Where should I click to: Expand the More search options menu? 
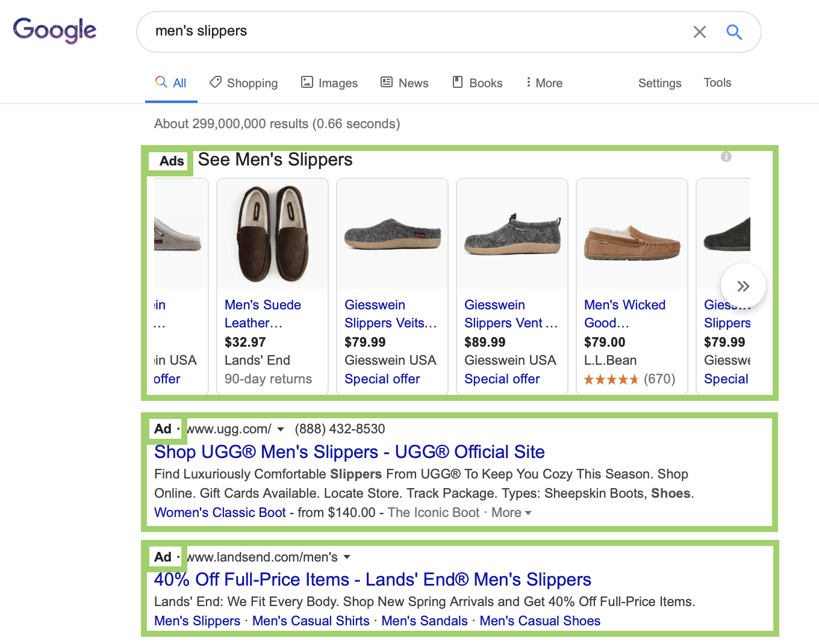544,83
